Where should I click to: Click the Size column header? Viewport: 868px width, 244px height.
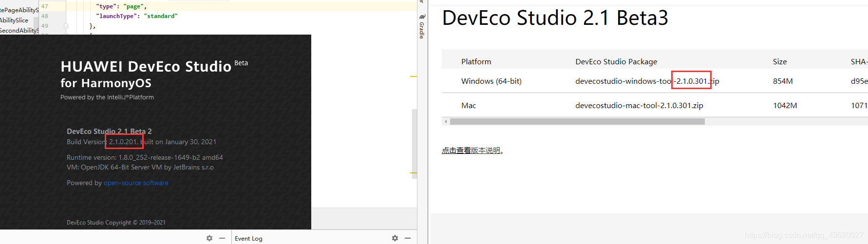780,62
